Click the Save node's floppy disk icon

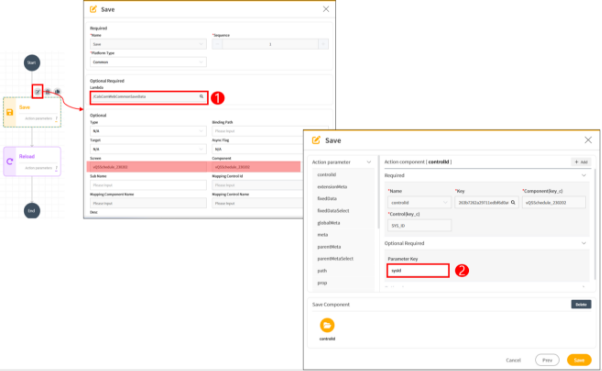click(10, 112)
